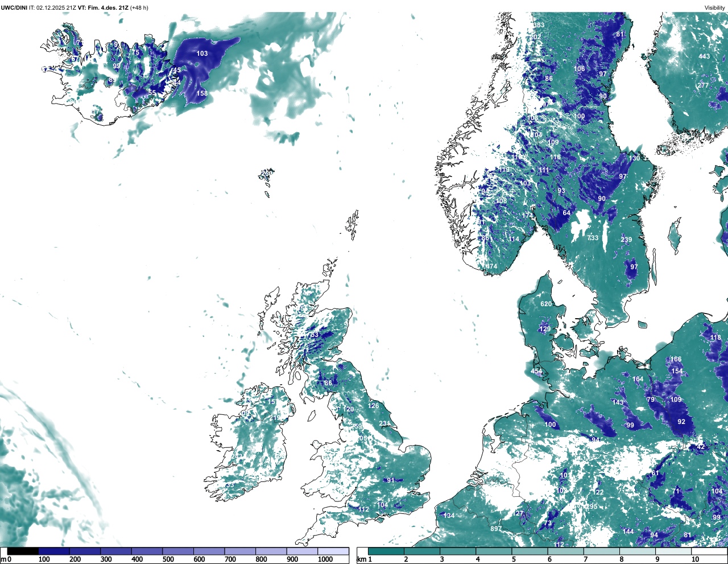Click the 900–1000 m pale lavender swatch

click(302, 551)
